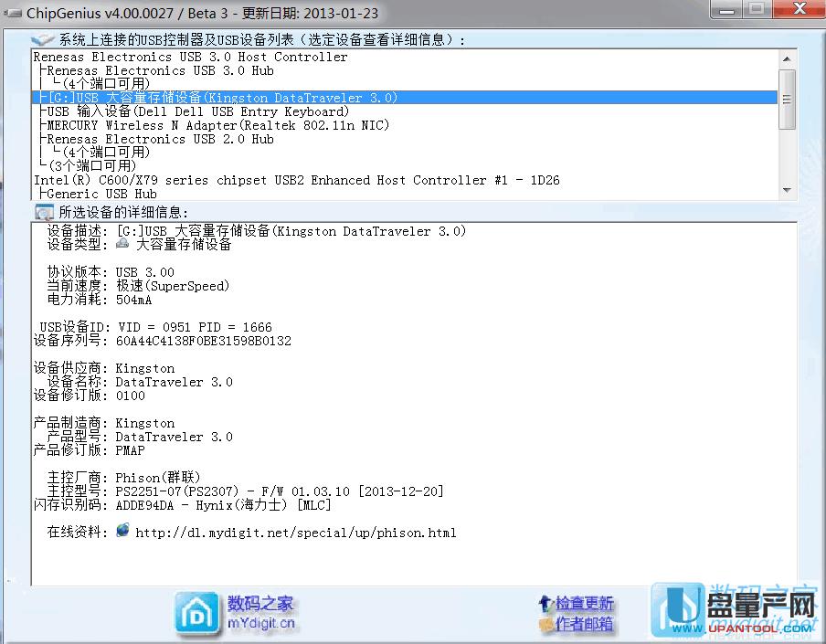Click the USB plug icon above the device list
826x644 pixels.
click(44, 37)
